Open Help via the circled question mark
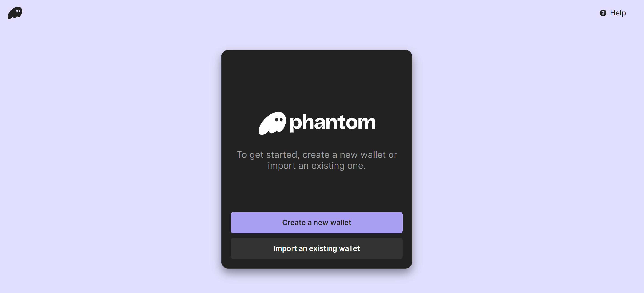This screenshot has width=644, height=293. click(x=603, y=13)
